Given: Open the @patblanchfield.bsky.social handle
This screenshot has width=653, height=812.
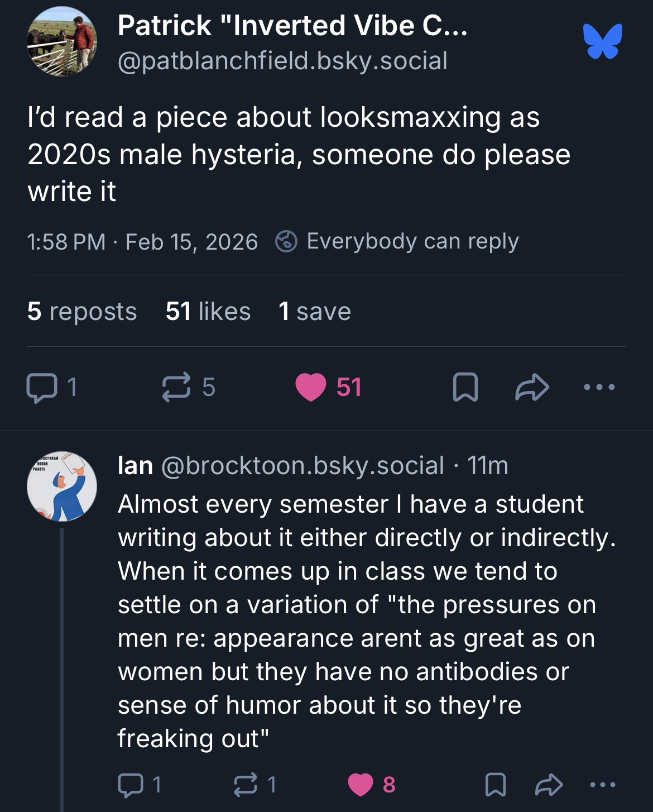Looking at the screenshot, I should coord(282,61).
